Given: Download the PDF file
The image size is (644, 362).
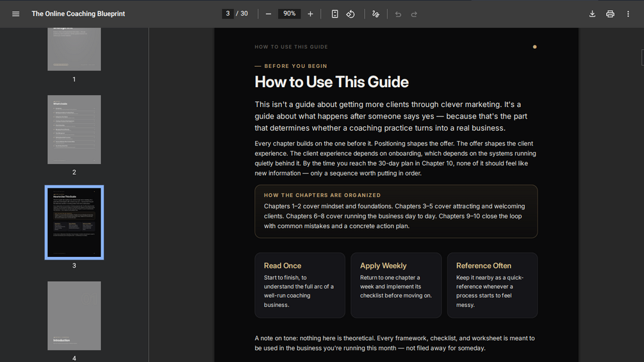Looking at the screenshot, I should point(592,14).
